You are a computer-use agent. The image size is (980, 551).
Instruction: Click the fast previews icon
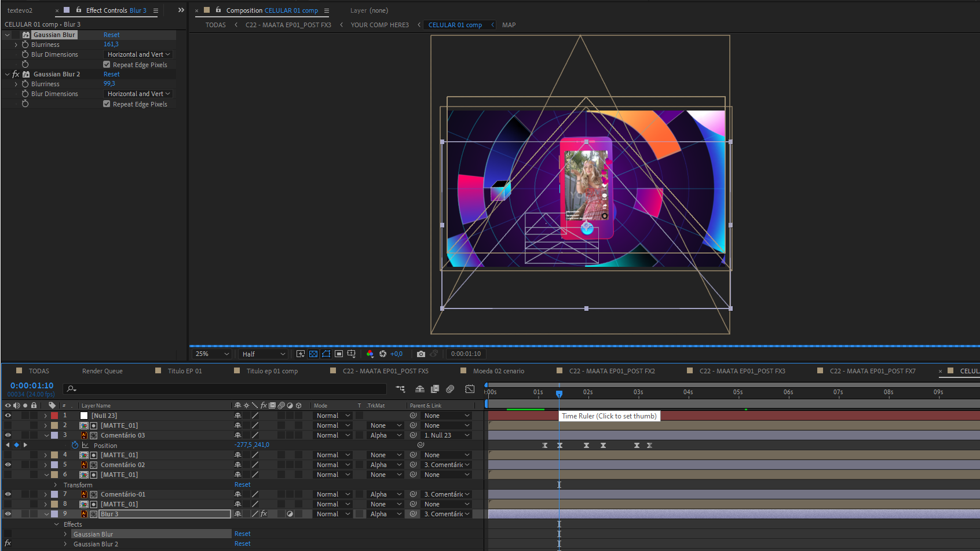pyautogui.click(x=301, y=354)
